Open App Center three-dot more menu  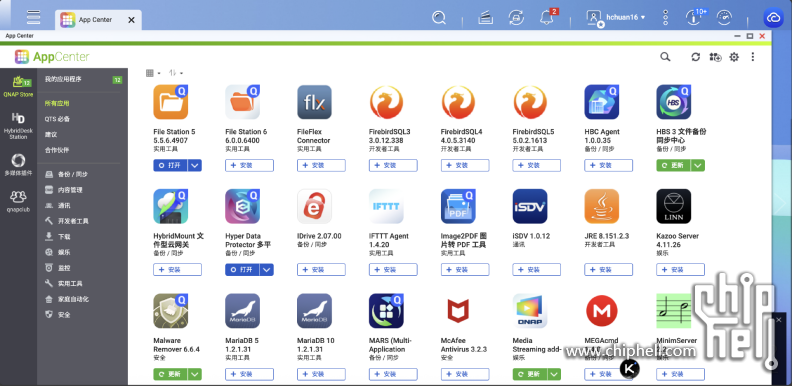(753, 57)
